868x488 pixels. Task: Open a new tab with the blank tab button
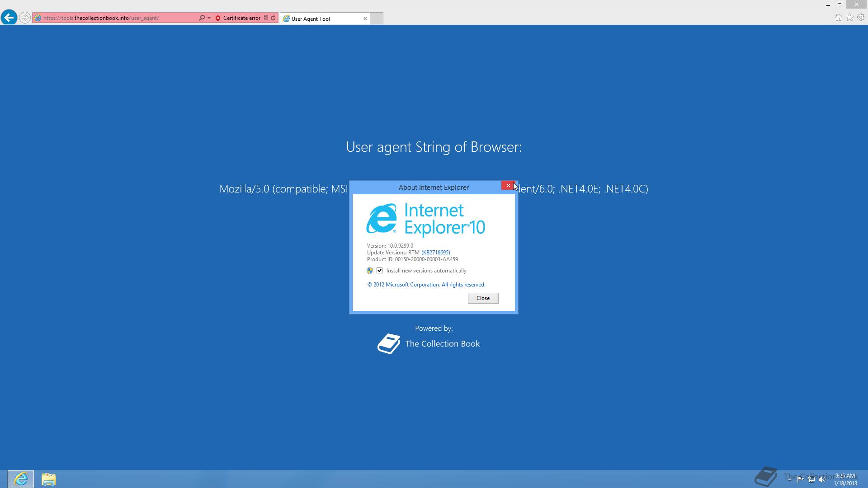tap(377, 19)
